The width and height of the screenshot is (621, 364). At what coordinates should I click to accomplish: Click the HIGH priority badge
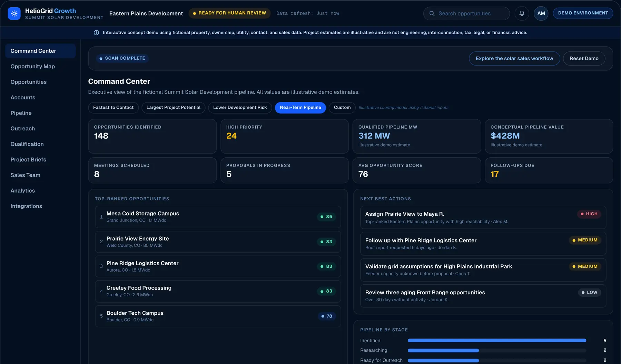589,214
